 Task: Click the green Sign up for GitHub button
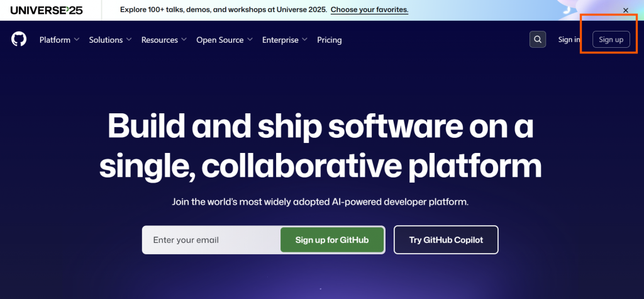coord(332,240)
